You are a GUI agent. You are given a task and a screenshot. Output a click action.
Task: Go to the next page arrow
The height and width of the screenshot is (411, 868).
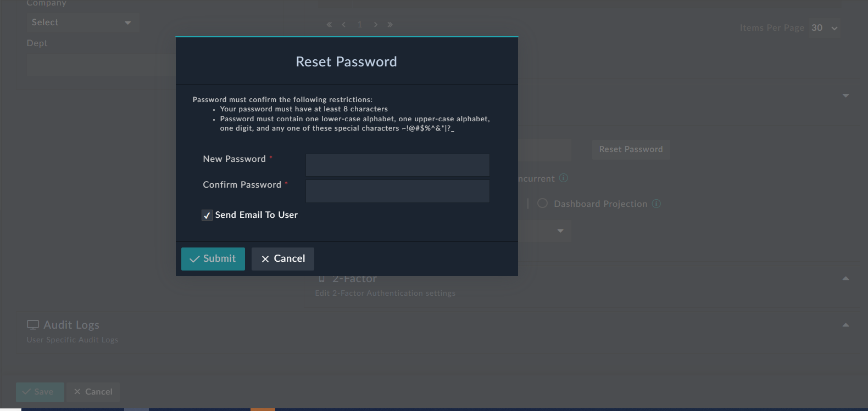click(x=376, y=25)
